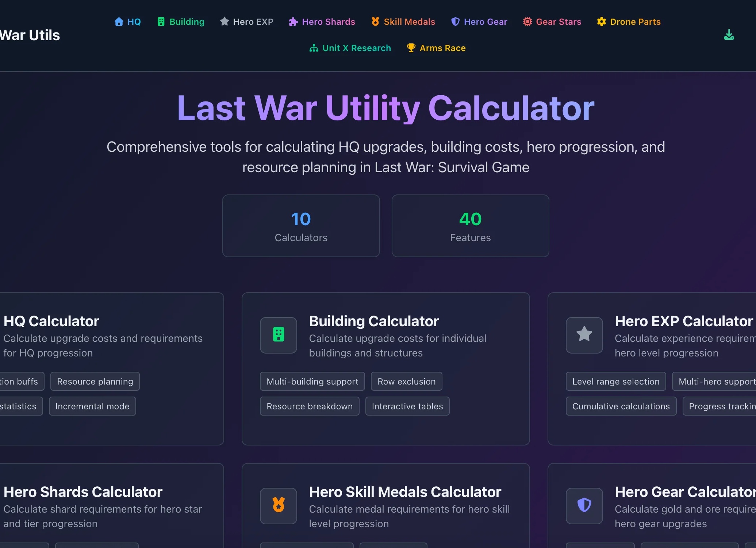The height and width of the screenshot is (548, 756).
Task: Click the Building Calculator title
Action: (374, 321)
